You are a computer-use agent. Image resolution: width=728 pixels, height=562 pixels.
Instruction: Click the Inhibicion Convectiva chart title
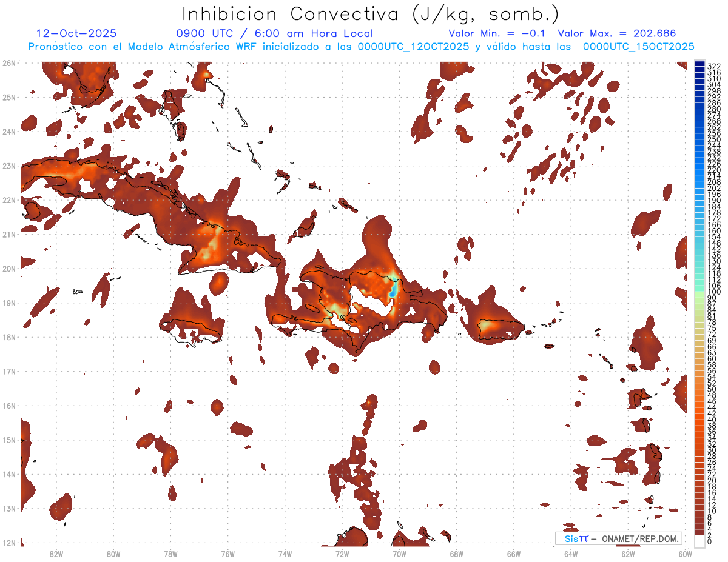pos(370,13)
